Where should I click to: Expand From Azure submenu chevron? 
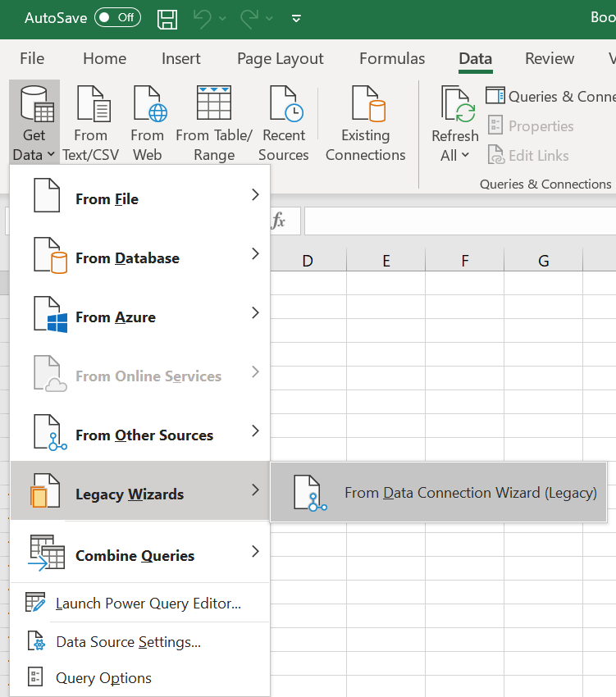click(x=255, y=313)
